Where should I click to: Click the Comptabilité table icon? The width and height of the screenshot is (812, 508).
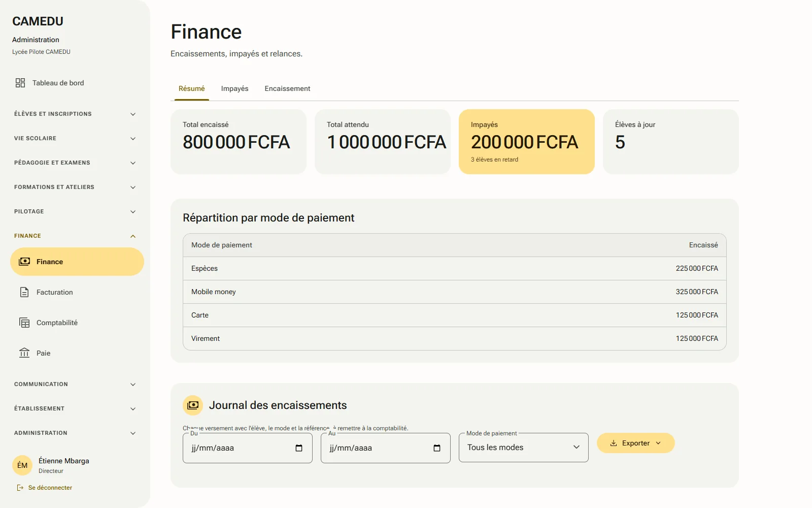pyautogui.click(x=24, y=323)
